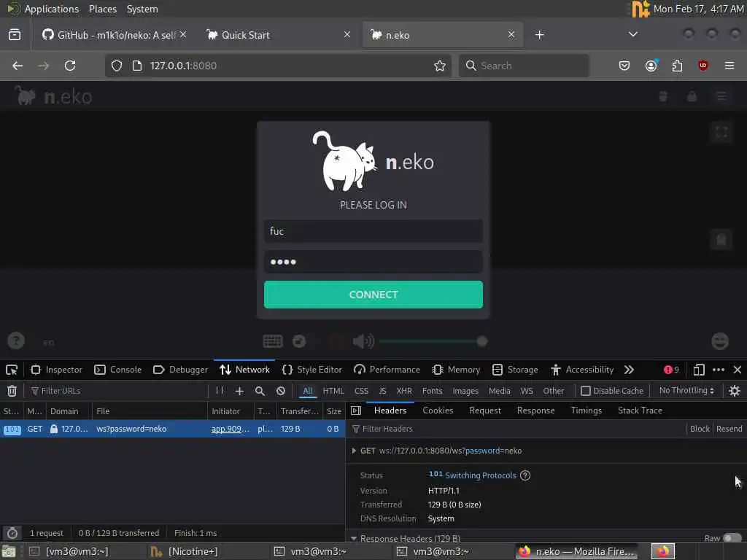Select ws?password=neko request row
The image size is (747, 560).
tap(172, 429)
